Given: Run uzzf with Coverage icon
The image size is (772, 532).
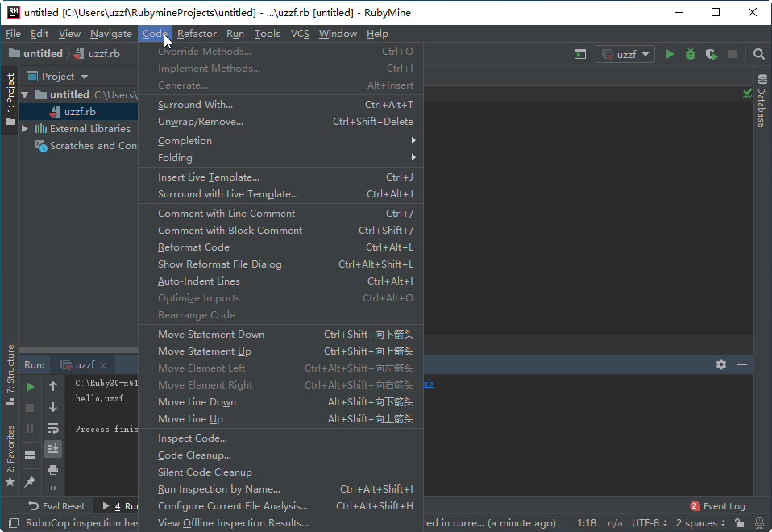Looking at the screenshot, I should pyautogui.click(x=712, y=54).
